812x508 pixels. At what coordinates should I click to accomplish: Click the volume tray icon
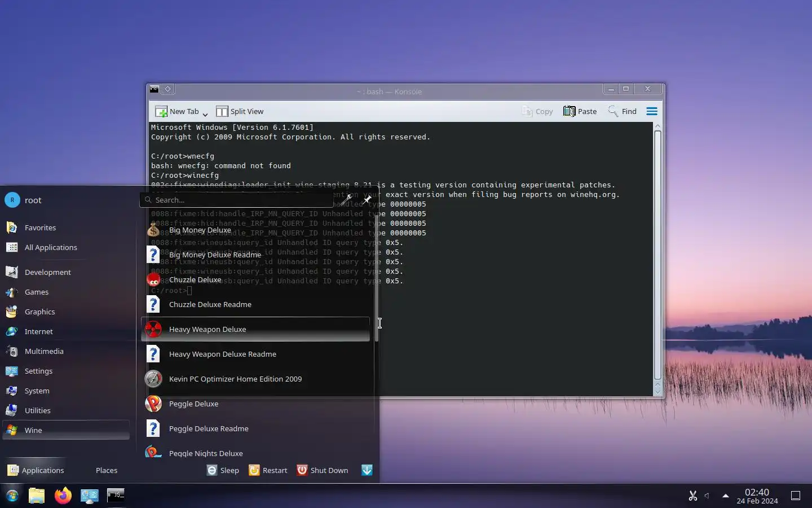pos(707,496)
